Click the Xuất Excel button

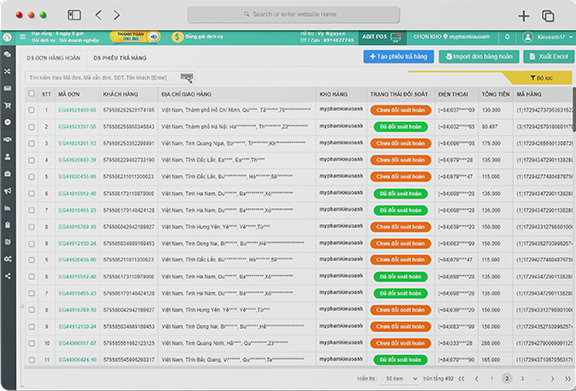point(548,57)
